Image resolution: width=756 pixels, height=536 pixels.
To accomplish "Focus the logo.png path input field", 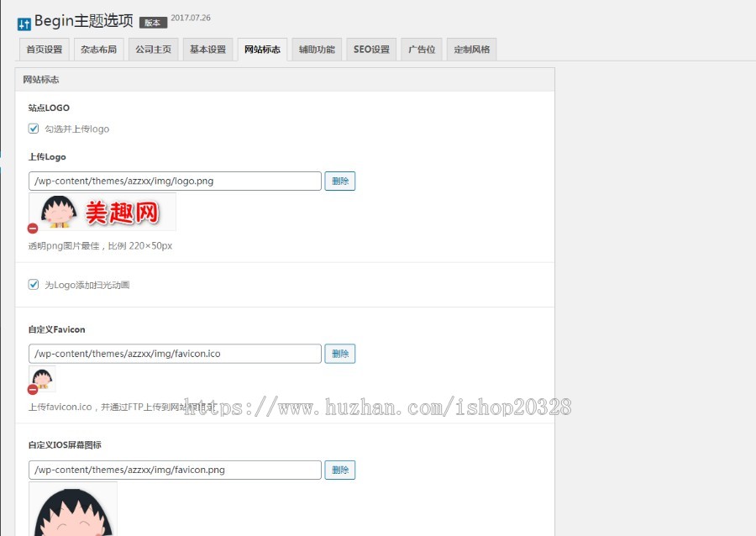I will tap(175, 181).
